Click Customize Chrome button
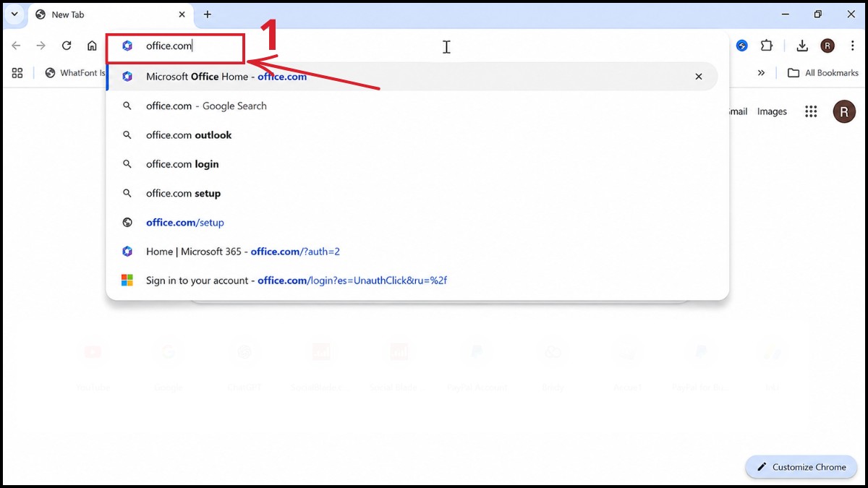 (801, 467)
